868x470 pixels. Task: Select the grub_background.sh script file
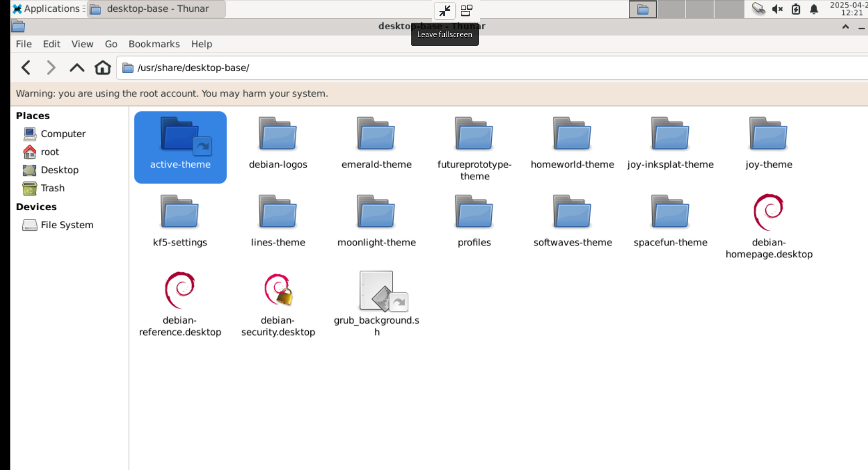(x=377, y=291)
